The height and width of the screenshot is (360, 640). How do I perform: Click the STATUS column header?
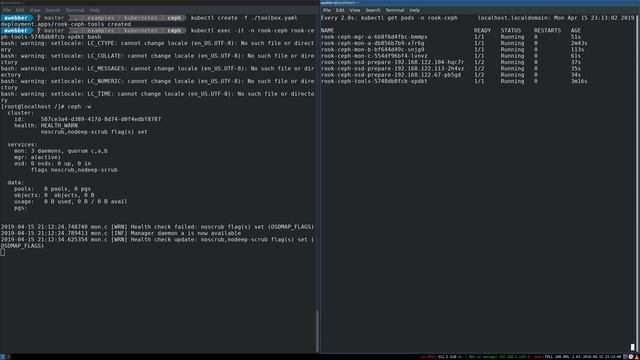click(x=511, y=31)
